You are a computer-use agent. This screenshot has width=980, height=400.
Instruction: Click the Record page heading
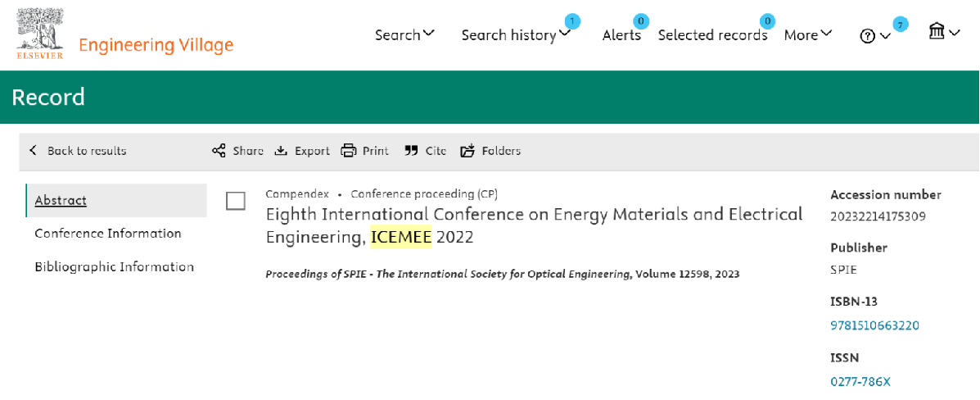48,97
